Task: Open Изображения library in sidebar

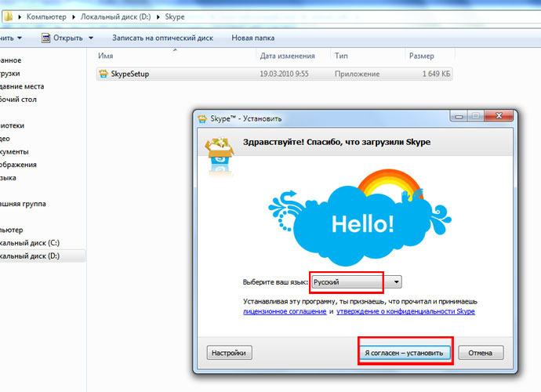Action: (18, 165)
